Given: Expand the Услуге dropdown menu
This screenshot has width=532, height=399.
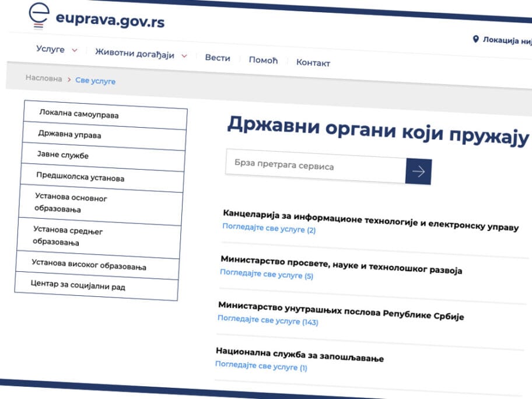Looking at the screenshot, I should 55,50.
